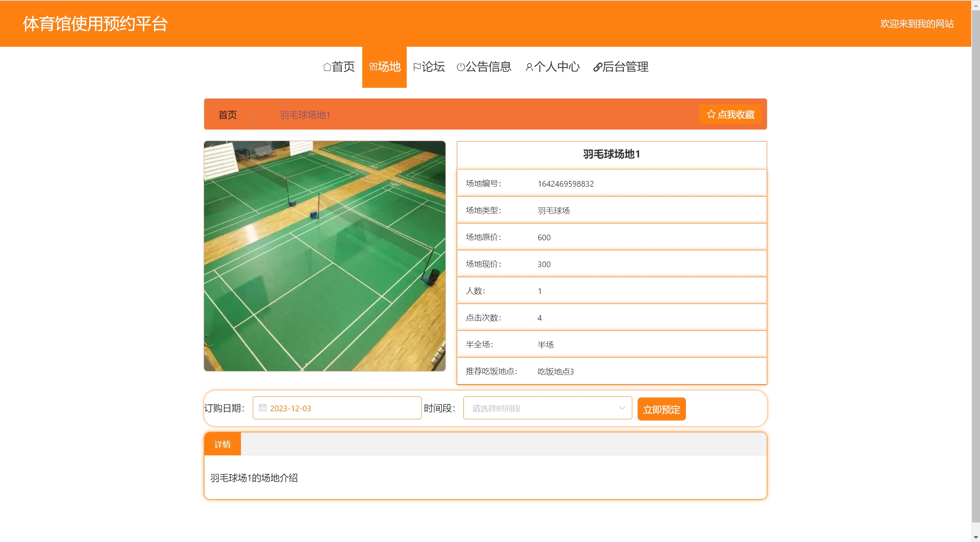Click the flag icon beside 论坛

(x=417, y=67)
